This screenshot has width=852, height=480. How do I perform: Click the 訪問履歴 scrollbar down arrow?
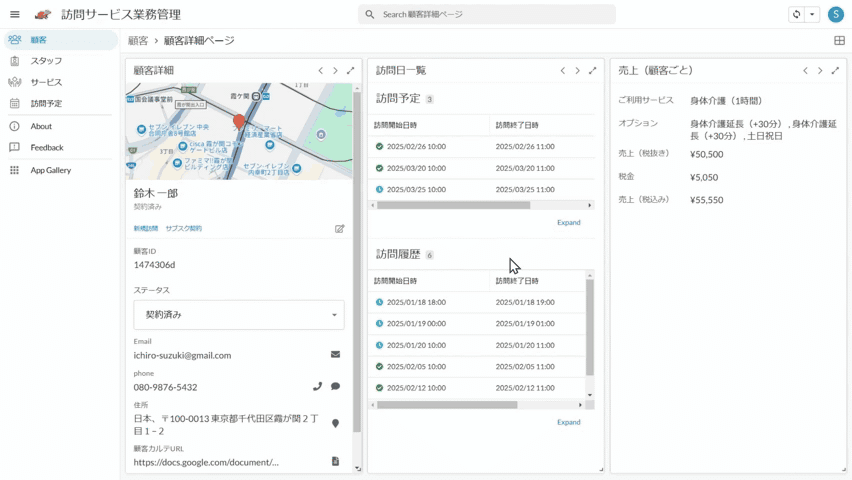pos(590,395)
